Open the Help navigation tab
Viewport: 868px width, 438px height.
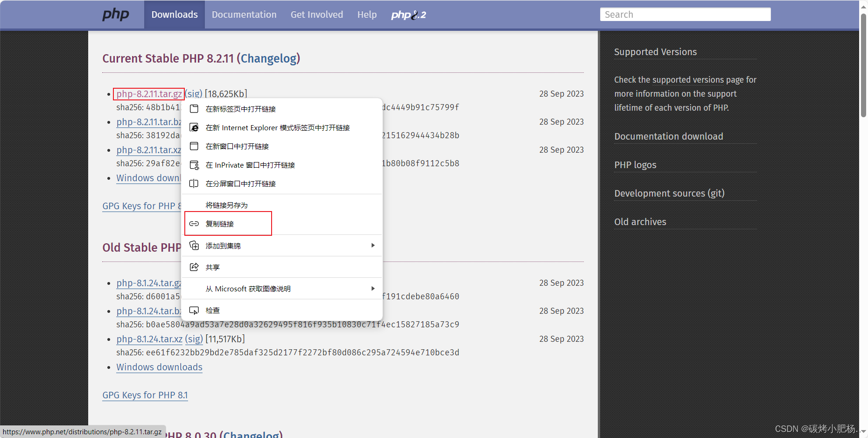pos(367,14)
